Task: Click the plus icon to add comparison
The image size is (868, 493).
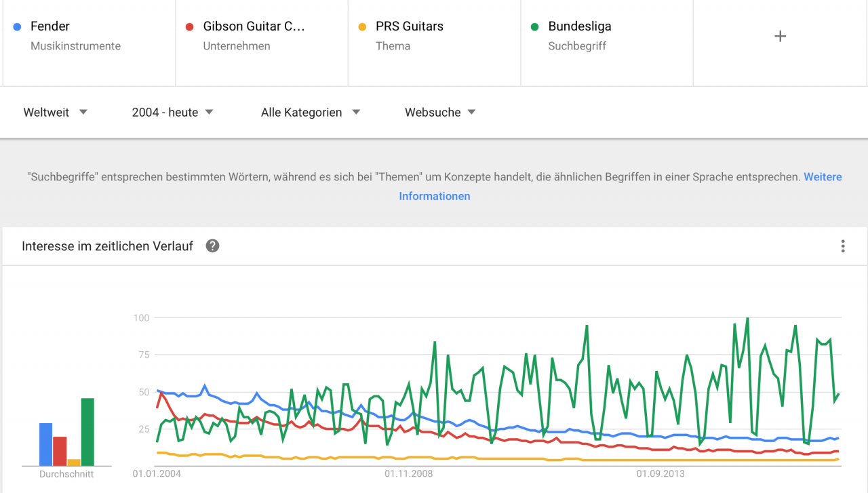Action: point(780,37)
